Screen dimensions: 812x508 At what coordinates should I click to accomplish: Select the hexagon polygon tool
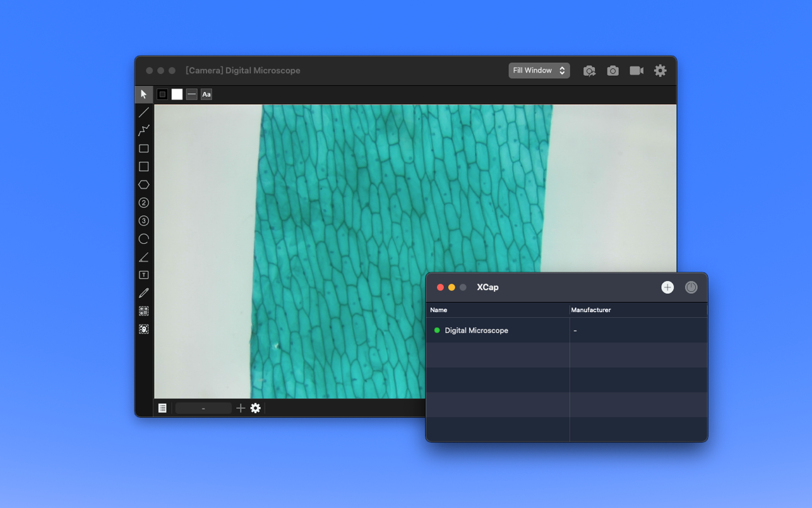(144, 184)
